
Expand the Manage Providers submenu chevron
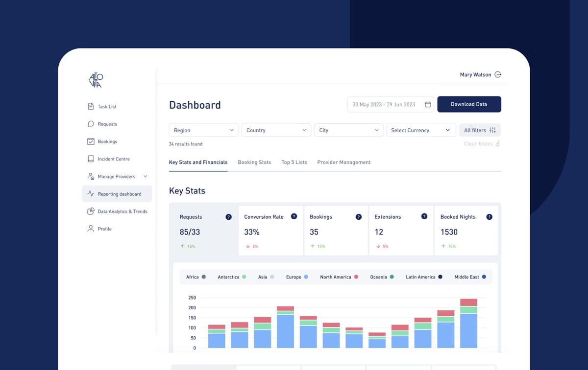(x=145, y=176)
